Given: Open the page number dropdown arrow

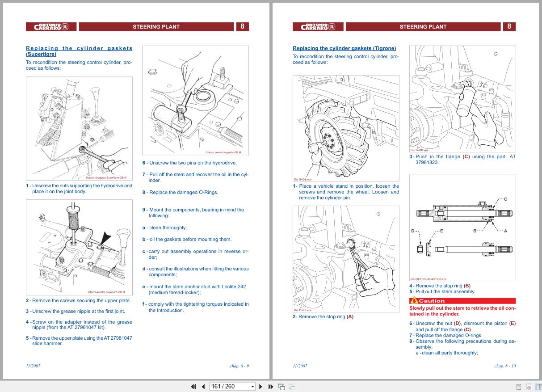Looking at the screenshot, I should click(x=252, y=387).
